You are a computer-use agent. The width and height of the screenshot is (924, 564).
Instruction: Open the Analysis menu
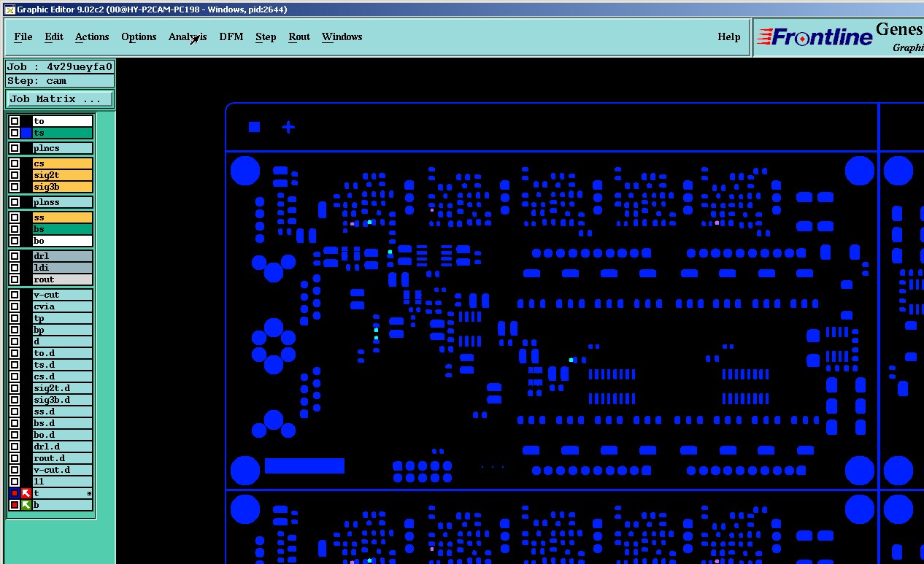coord(188,36)
